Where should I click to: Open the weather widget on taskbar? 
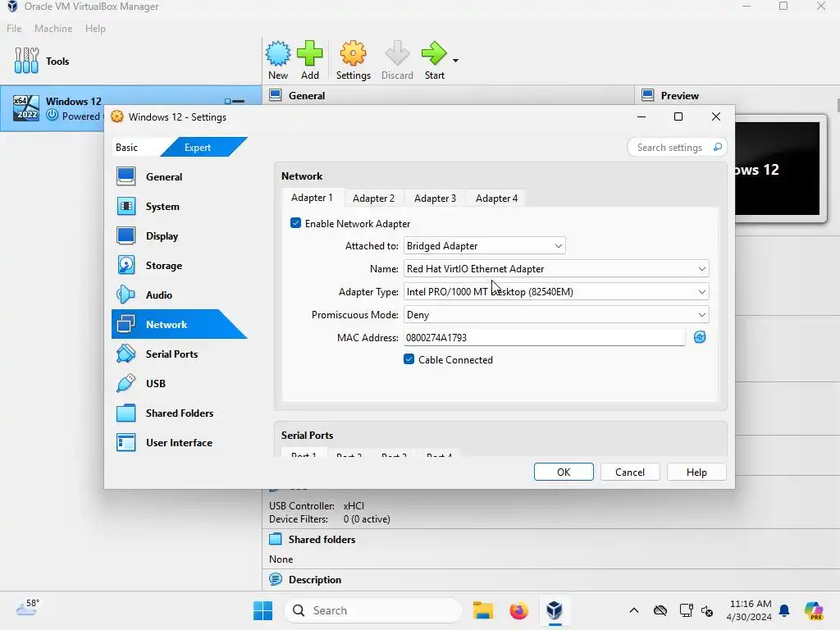27,608
